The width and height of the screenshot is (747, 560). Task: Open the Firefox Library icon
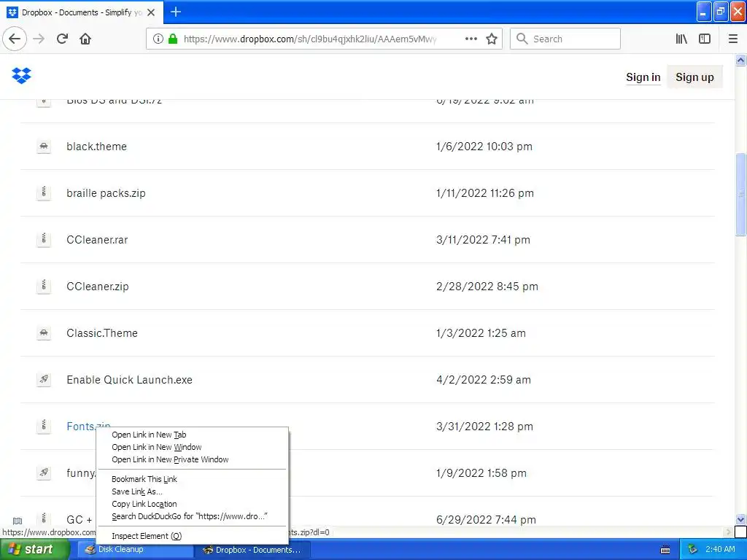[x=681, y=39]
